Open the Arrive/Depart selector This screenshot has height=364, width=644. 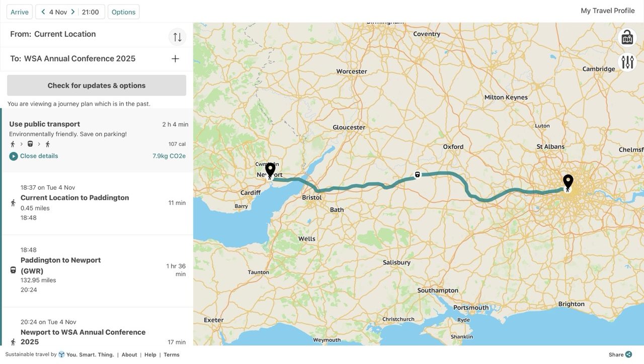tap(20, 12)
